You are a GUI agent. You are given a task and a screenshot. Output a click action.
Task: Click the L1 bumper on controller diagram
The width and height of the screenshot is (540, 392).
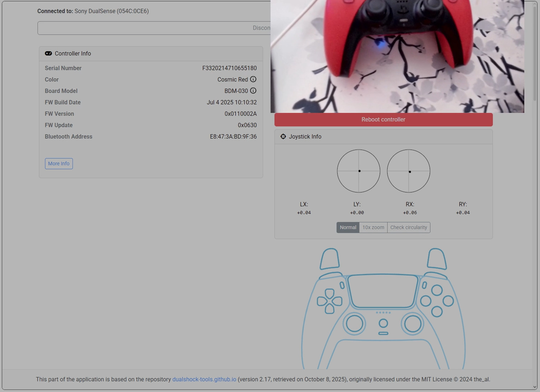331,275
